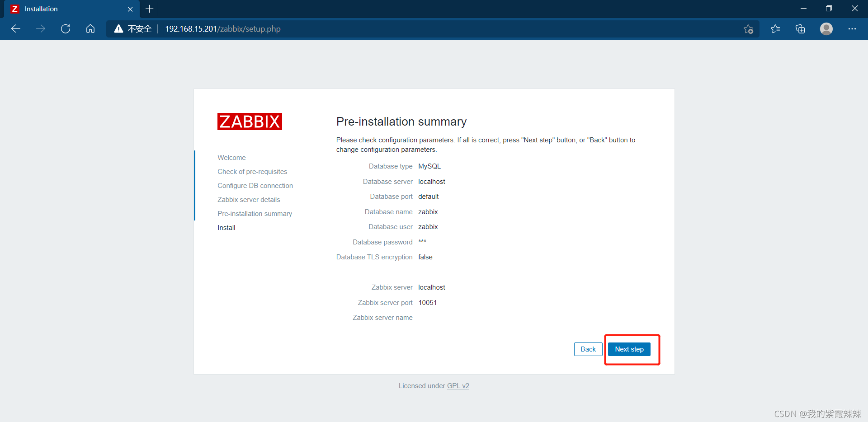This screenshot has width=868, height=422.
Task: Select the Welcome step in sidebar
Action: 231,158
